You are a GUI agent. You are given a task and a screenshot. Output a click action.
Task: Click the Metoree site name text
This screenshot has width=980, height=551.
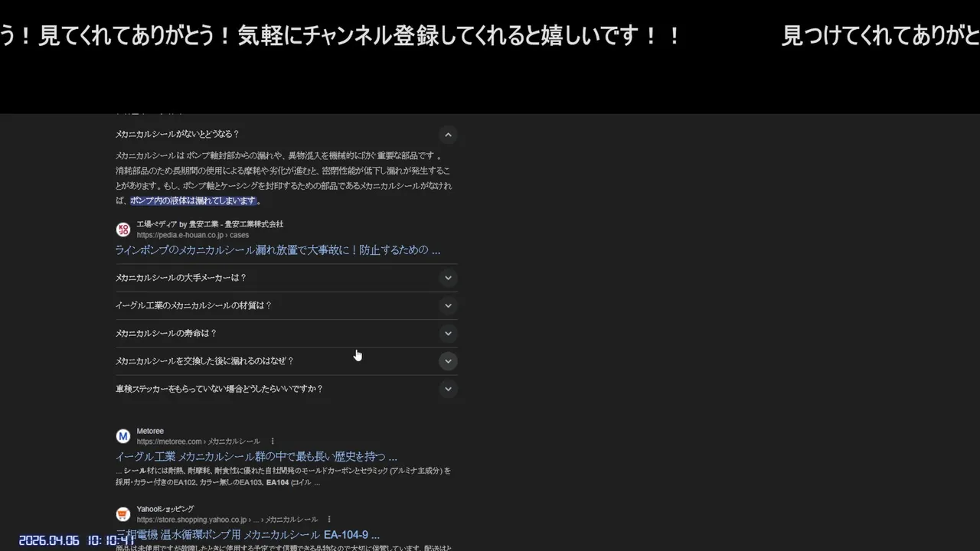150,431
